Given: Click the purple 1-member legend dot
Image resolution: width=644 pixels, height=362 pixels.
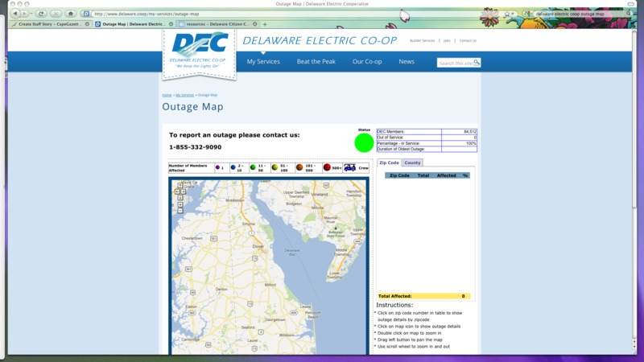Looking at the screenshot, I should click(217, 167).
